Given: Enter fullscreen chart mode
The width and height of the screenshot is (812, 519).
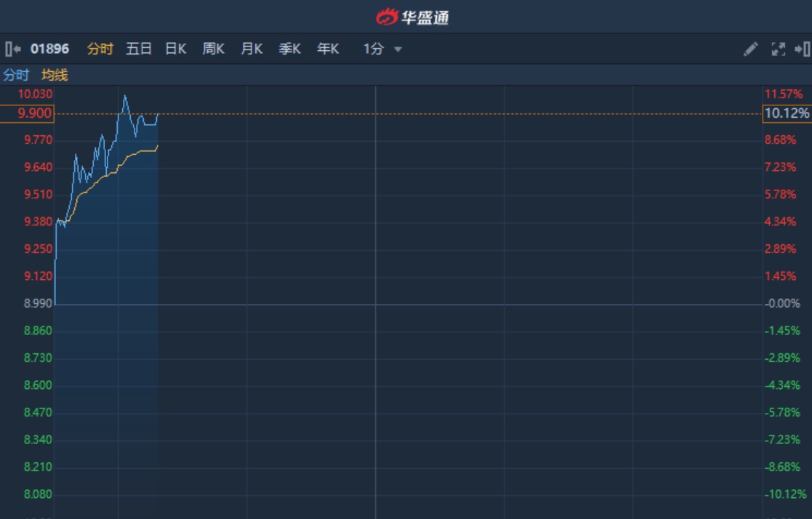Looking at the screenshot, I should pos(779,49).
